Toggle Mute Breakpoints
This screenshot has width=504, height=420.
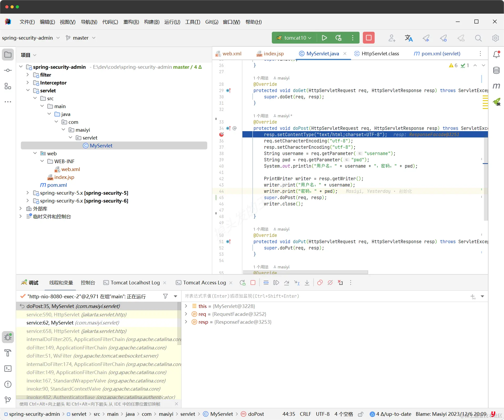(330, 283)
